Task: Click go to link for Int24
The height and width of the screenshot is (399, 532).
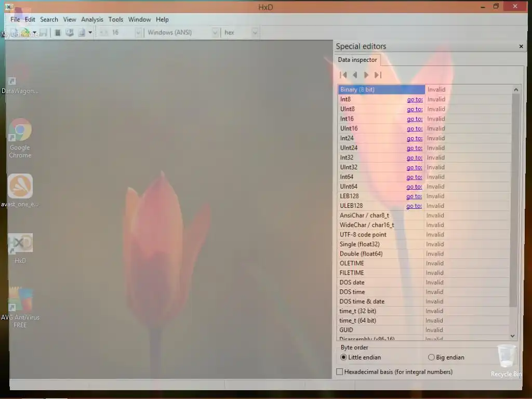Action: click(415, 138)
